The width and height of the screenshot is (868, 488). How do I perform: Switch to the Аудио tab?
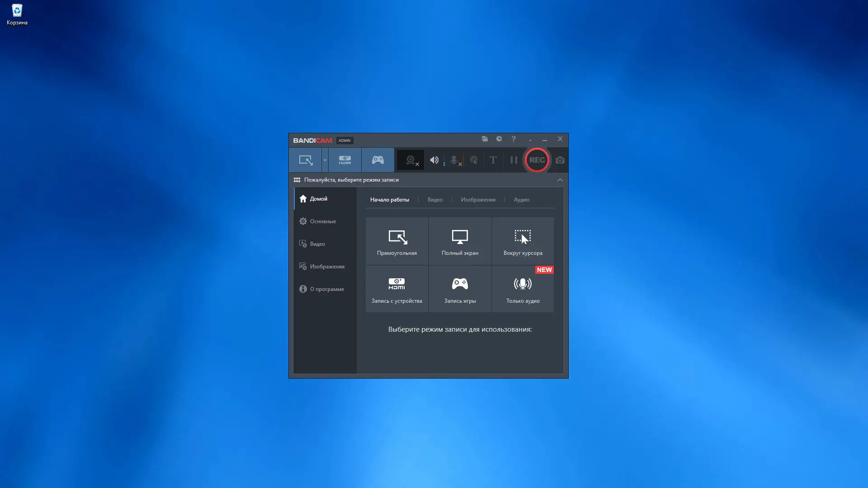tap(521, 200)
